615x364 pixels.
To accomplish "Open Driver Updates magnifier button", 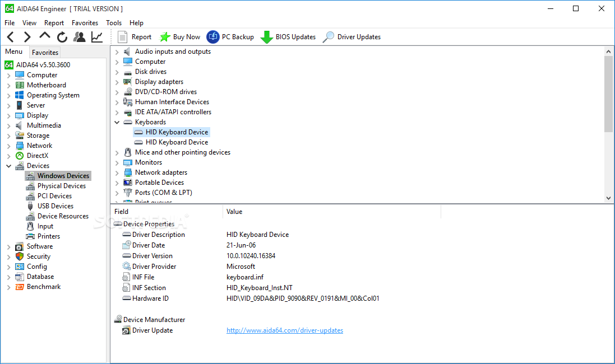I will (x=352, y=37).
